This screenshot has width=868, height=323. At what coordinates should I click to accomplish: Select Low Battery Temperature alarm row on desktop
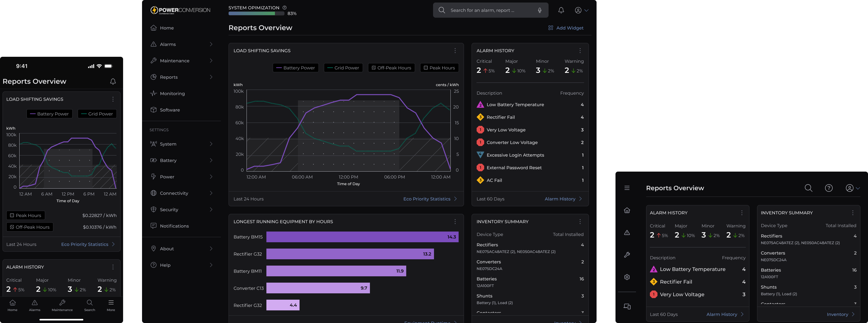[x=530, y=105]
